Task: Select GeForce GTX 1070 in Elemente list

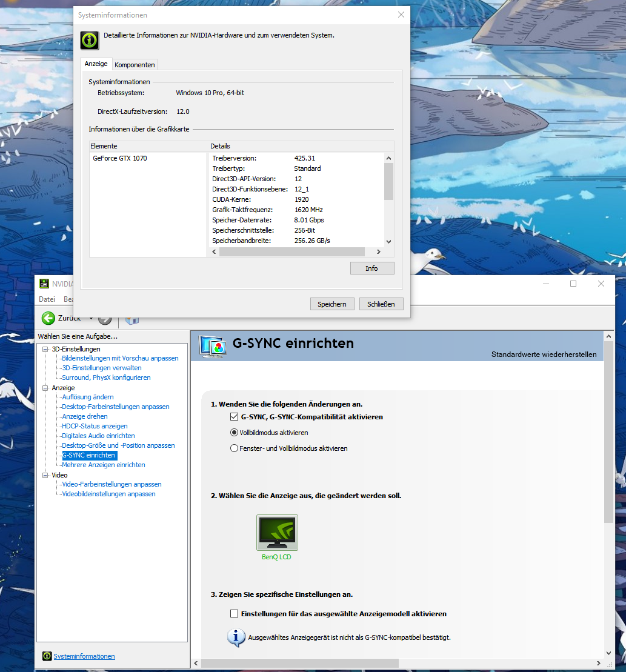Action: 120,158
